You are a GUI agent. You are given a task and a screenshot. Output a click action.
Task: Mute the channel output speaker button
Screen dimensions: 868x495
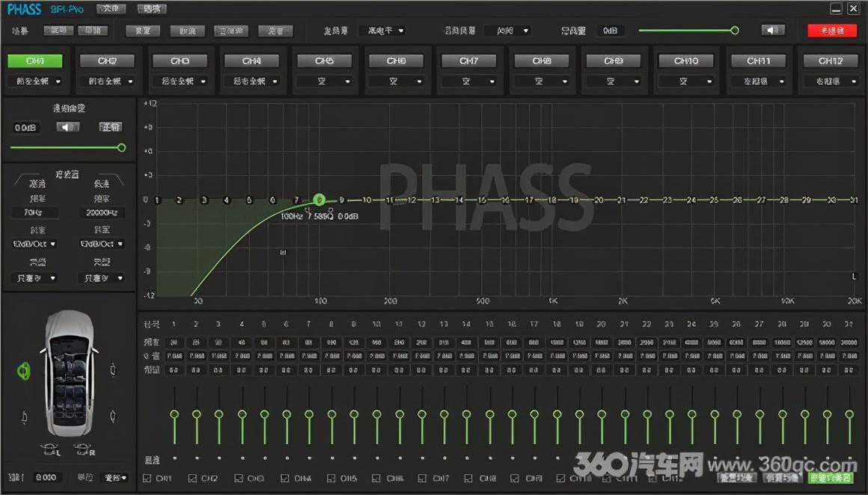pos(67,127)
